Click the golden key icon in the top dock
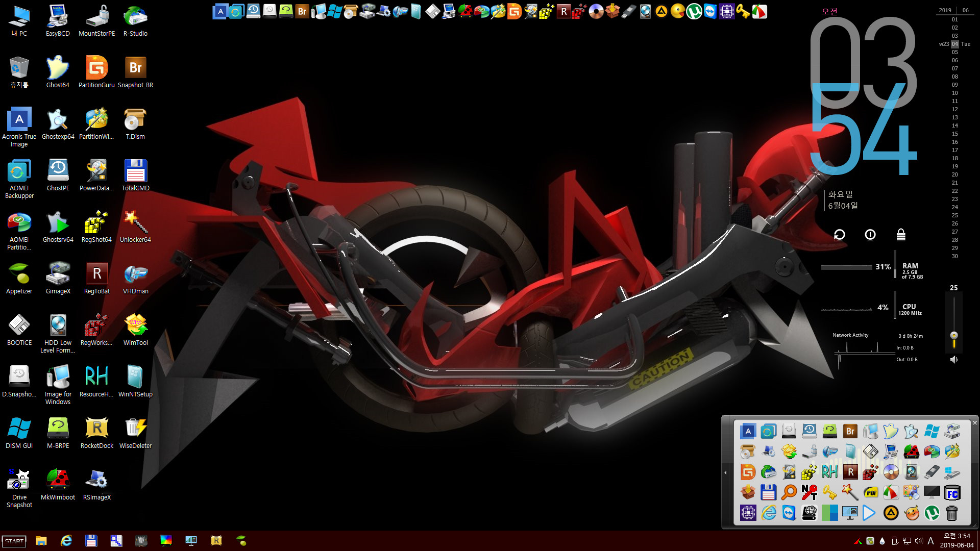 tap(743, 11)
